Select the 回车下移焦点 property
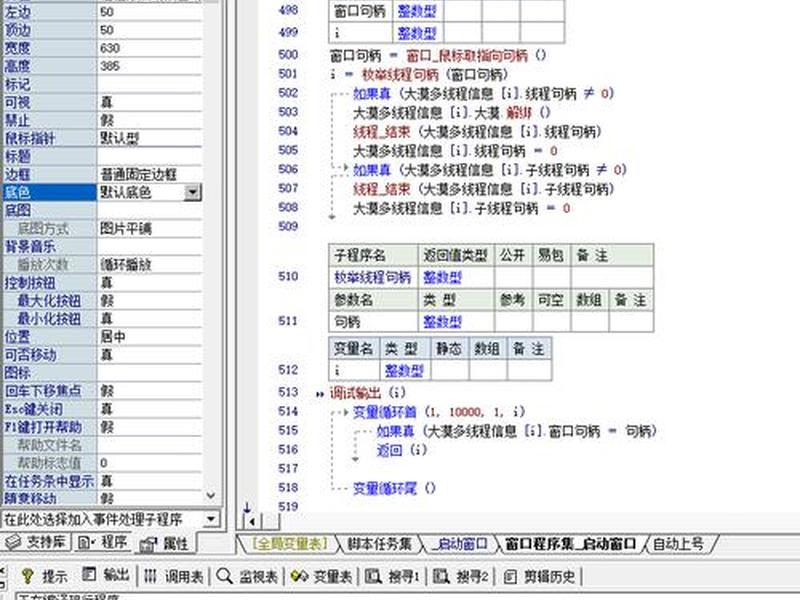Viewport: 800px width, 600px height. (x=43, y=391)
